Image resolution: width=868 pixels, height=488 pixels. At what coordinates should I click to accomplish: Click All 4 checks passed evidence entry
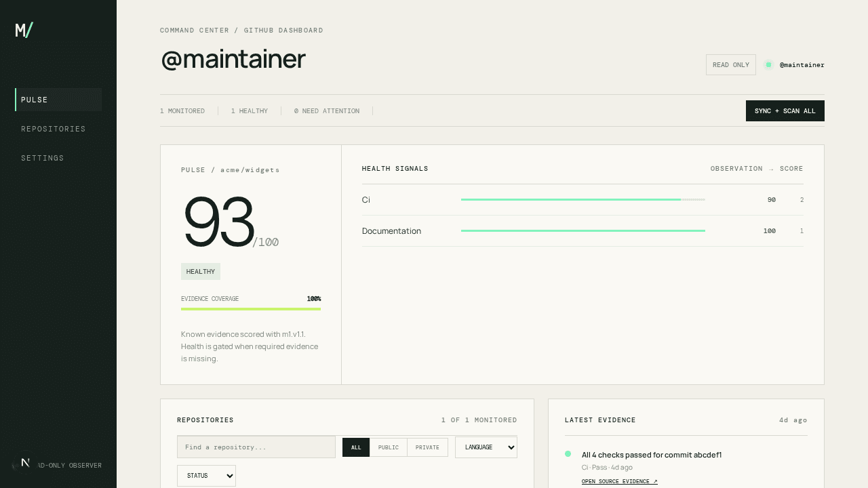tap(652, 455)
